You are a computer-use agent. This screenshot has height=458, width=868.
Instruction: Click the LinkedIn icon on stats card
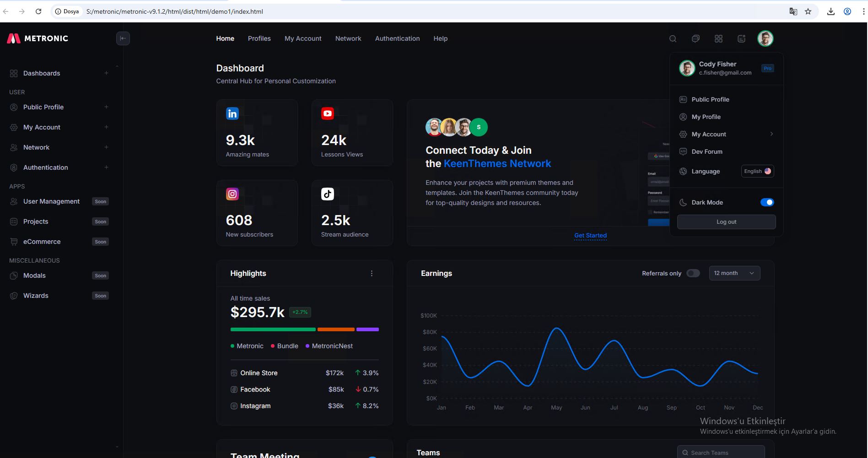tap(232, 113)
